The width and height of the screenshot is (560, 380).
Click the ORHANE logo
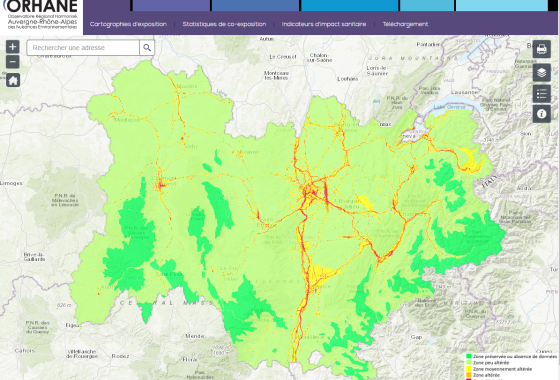(x=41, y=15)
